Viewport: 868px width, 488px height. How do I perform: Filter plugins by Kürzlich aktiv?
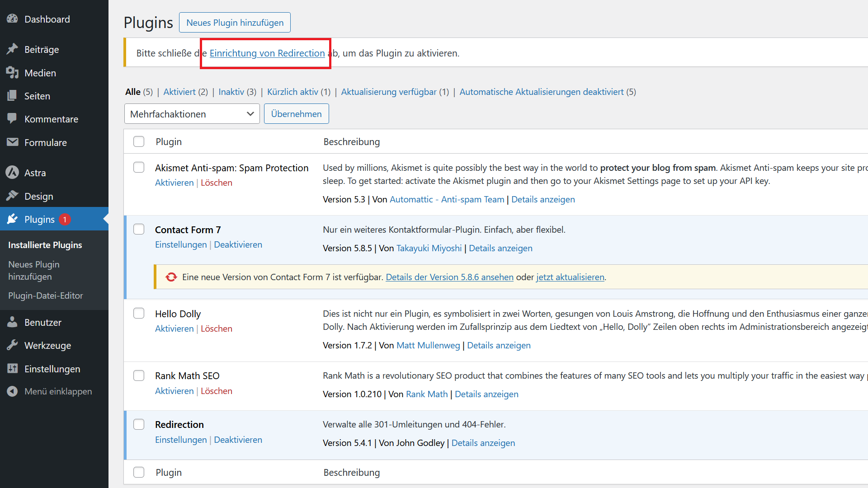tap(292, 92)
